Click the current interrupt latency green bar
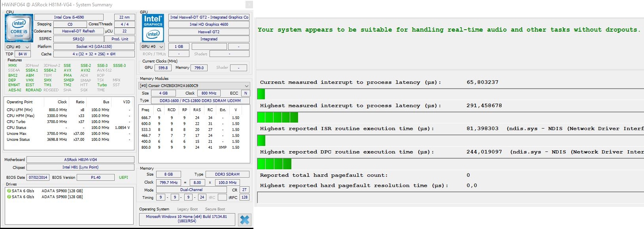Image resolution: width=644 pixels, height=229 pixels. [261, 94]
